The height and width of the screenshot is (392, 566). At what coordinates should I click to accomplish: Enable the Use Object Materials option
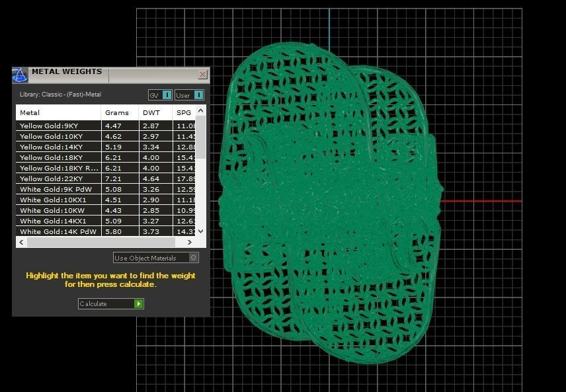pos(155,258)
